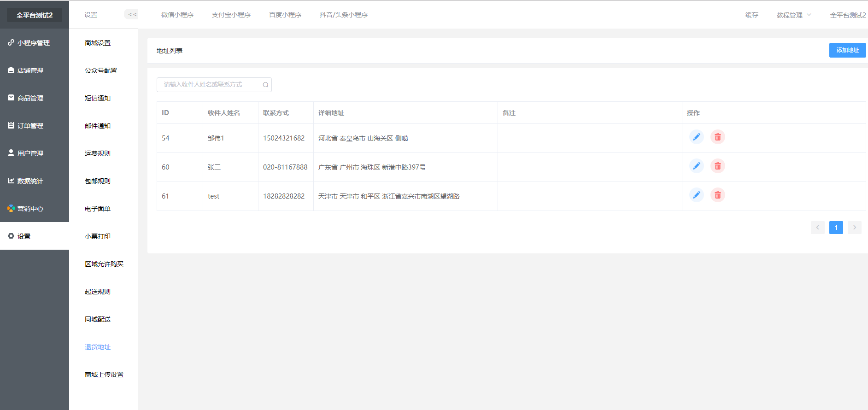Go to next page arrow
This screenshot has height=410, width=868.
click(x=854, y=228)
